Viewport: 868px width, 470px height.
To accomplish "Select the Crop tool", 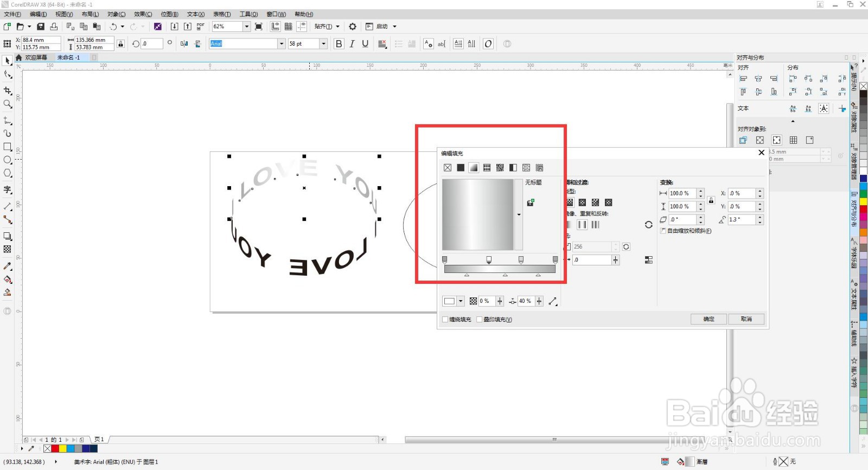I will 8,91.
